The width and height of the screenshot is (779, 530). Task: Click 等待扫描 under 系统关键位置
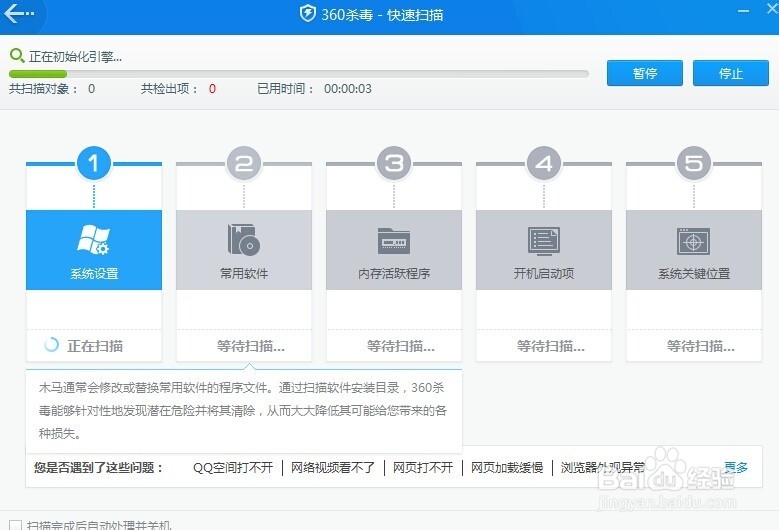tap(701, 346)
